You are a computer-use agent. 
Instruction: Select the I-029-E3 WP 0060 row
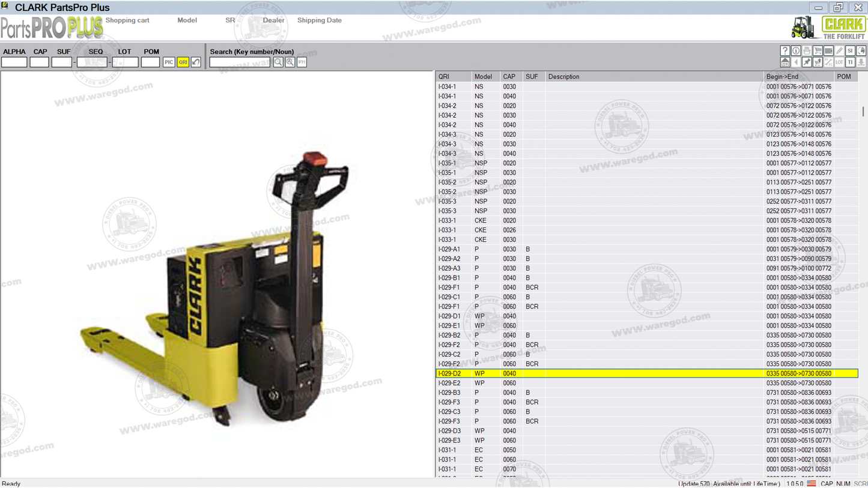point(647,441)
